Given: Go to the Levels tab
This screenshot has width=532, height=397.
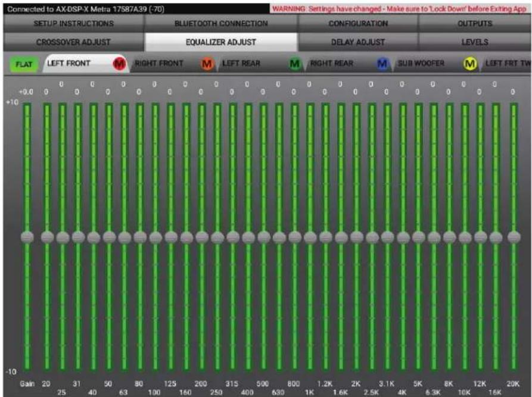Looking at the screenshot, I should pyautogui.click(x=475, y=42).
